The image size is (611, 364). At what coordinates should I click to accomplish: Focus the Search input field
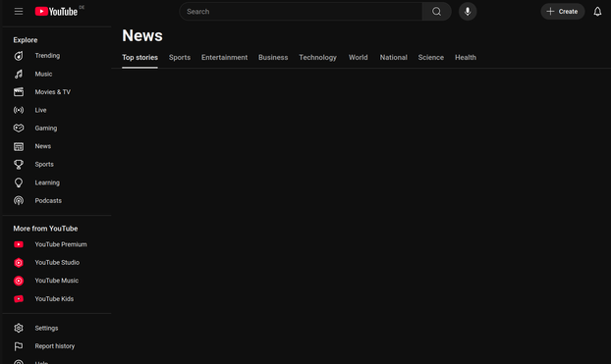coord(301,12)
